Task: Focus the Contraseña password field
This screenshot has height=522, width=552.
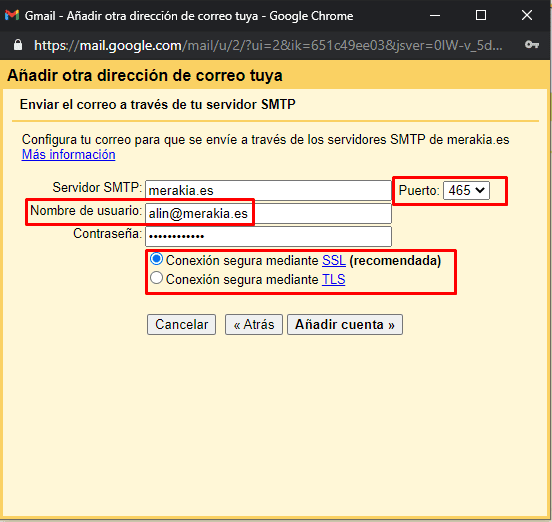Action: click(x=268, y=236)
